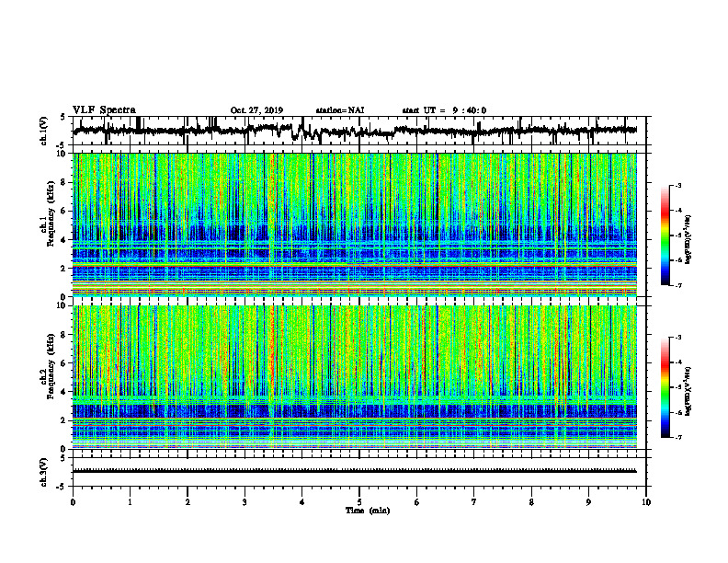Click the ch.1 voltage waveform trace panel
Viewport: 728px width, 563px height.
pyautogui.click(x=358, y=131)
